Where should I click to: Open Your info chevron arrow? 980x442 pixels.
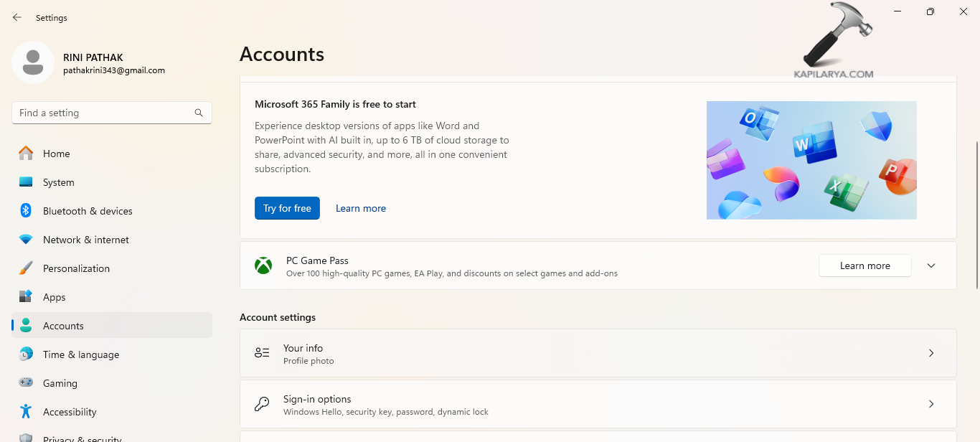click(931, 353)
